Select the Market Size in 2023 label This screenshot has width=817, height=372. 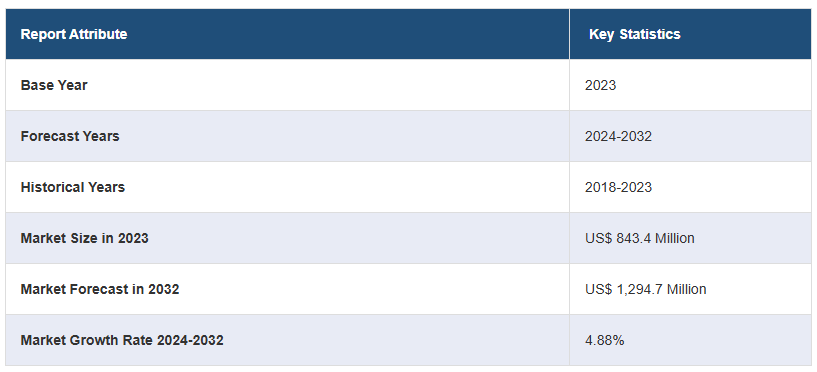coord(84,238)
